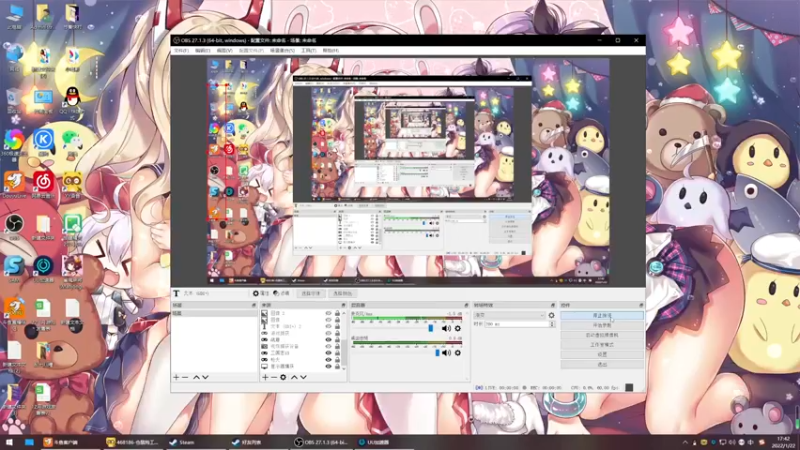Open the 渐变 transition type dropdown
Image resolution: width=800 pixels, height=450 pixels.
point(509,315)
